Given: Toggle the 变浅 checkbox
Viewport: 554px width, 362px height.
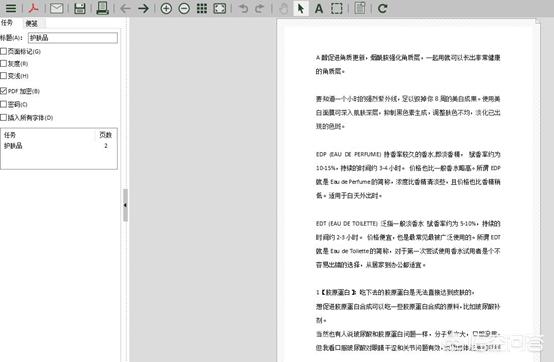Looking at the screenshot, I should [x=4, y=76].
